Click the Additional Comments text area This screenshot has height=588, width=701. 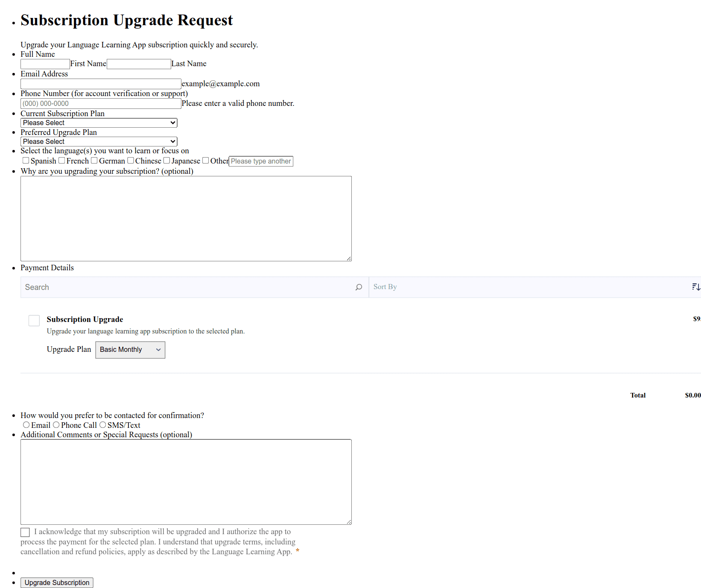[186, 482]
